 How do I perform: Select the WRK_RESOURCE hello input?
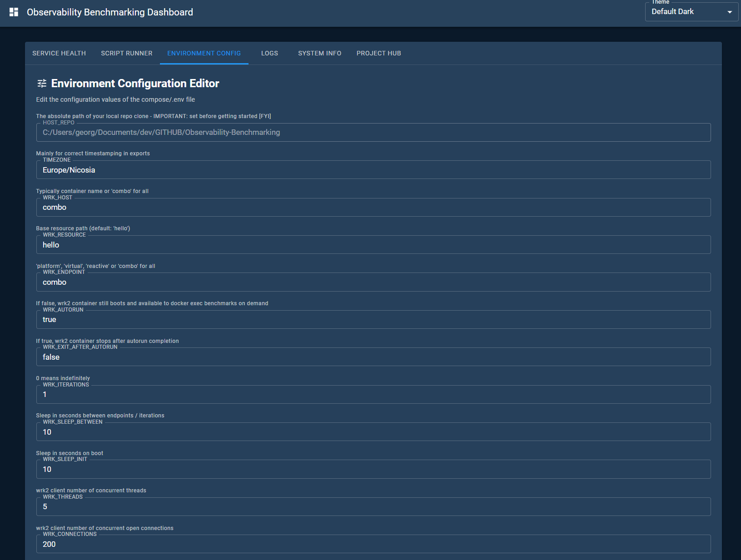click(373, 244)
